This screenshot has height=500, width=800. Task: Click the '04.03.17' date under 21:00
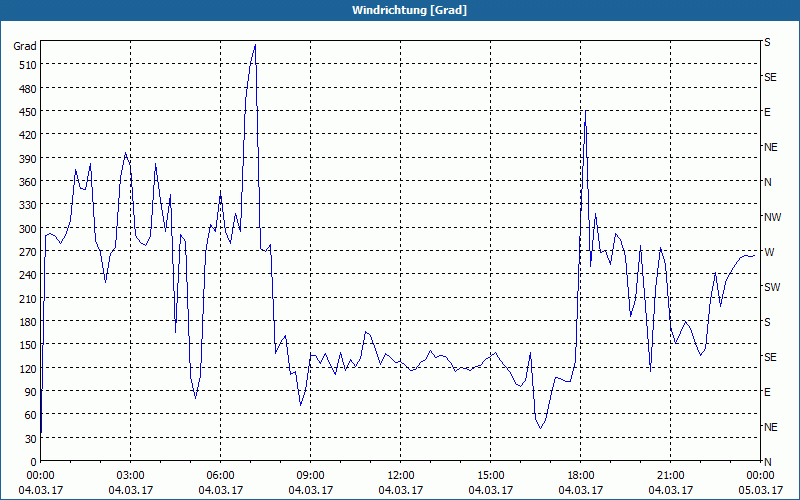coord(670,490)
